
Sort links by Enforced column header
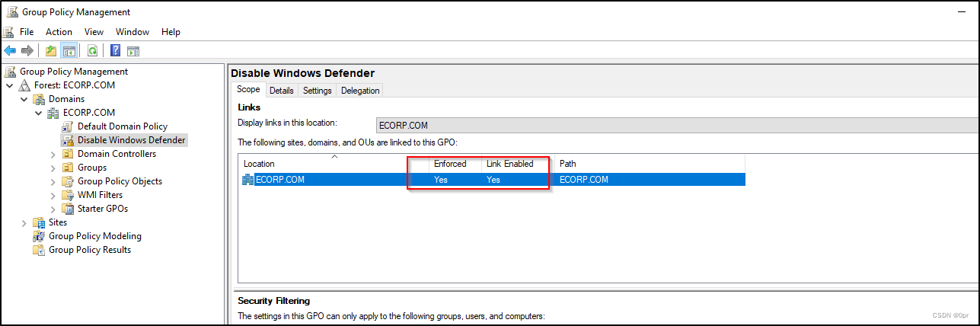[455, 164]
